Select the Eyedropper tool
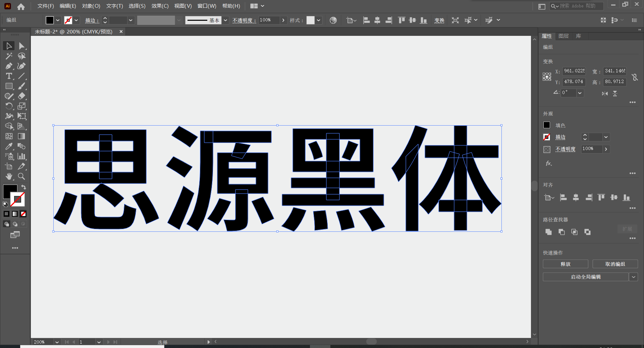Viewport: 644px width, 348px height. (9, 146)
